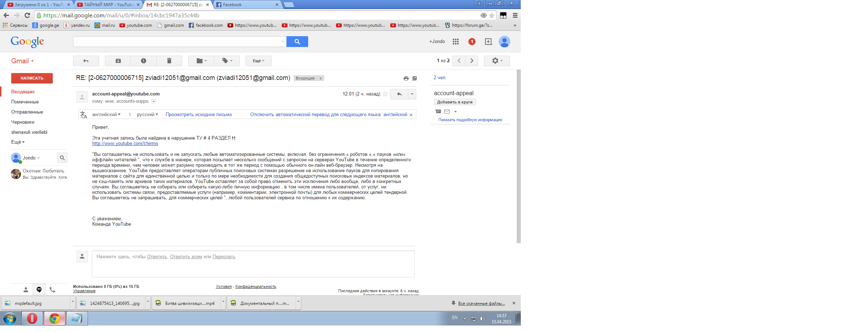Reload the page with the refresh icon
Screen dimensions: 868x332
click(27, 15)
